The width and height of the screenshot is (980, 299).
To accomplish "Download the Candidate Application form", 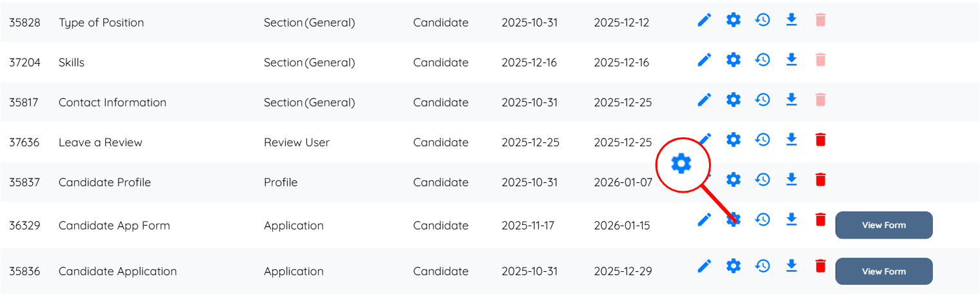I will [x=792, y=265].
